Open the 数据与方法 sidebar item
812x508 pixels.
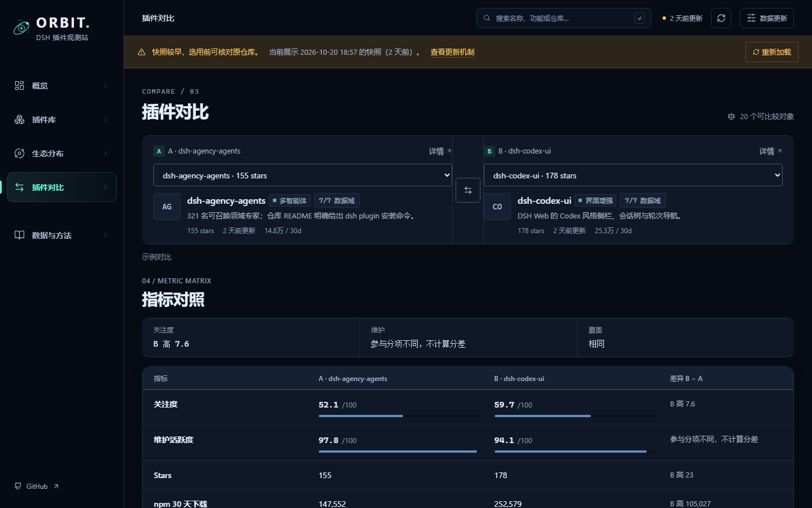click(61, 235)
